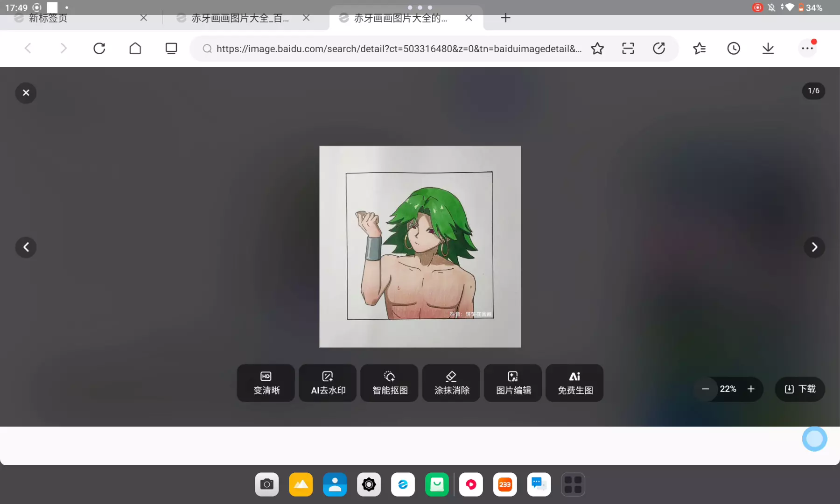Image resolution: width=840 pixels, height=504 pixels.
Task: Reload the page with the refresh icon
Action: point(99,49)
